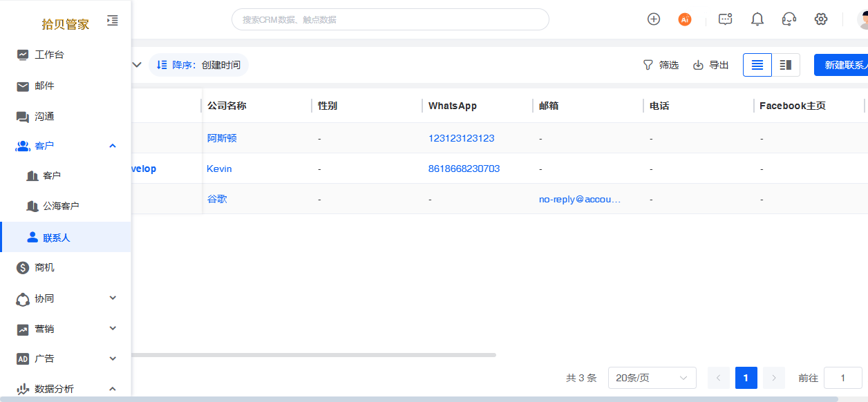Open the 客户 submenu item
Screen dimensions: 868x402
click(66, 176)
